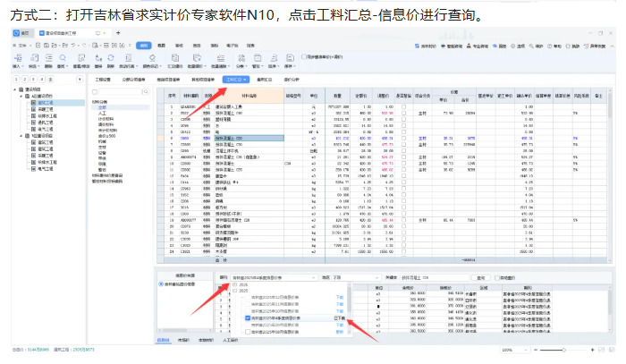Click 下载 for 吉林省2025年11月信息价表
This screenshot has height=364, width=626.
[339, 304]
